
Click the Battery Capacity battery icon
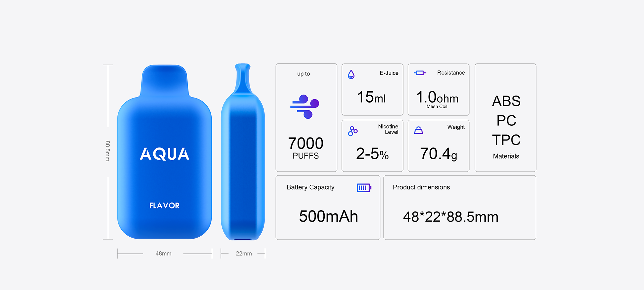tap(364, 188)
